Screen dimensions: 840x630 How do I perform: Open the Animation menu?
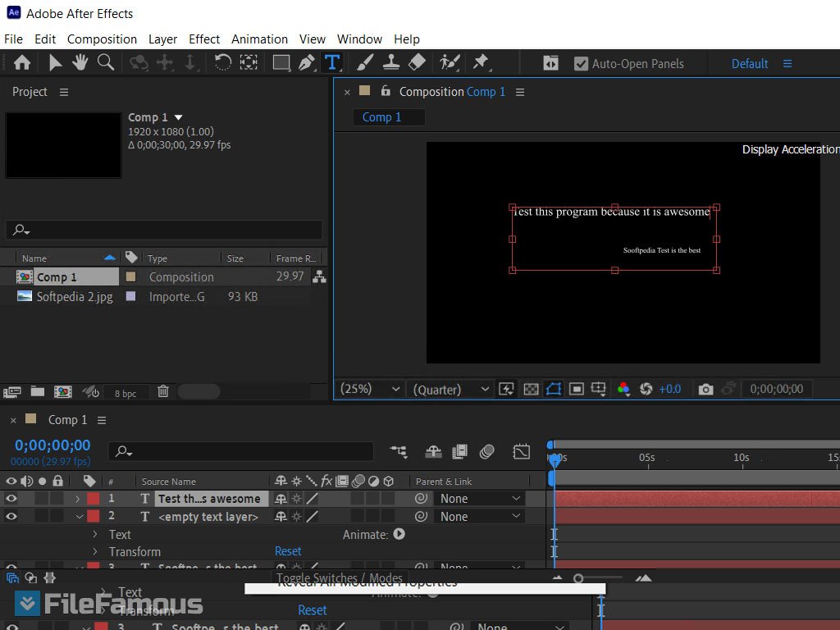pos(259,39)
